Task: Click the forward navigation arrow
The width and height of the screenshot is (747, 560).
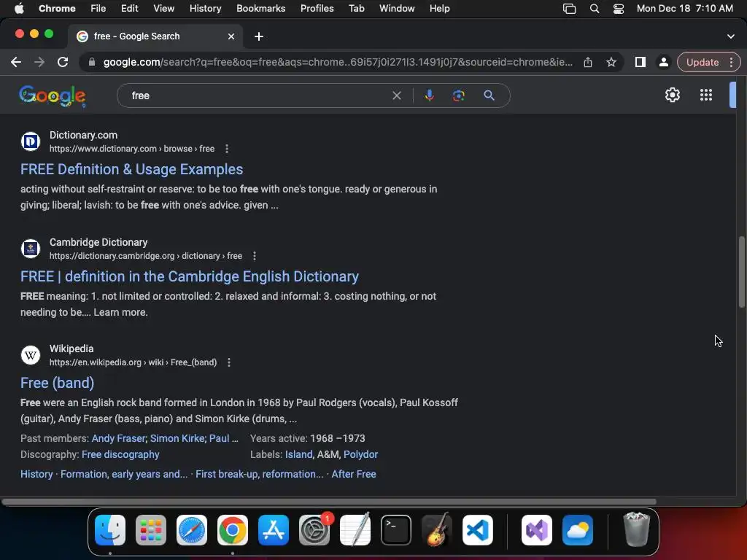Action: click(39, 62)
